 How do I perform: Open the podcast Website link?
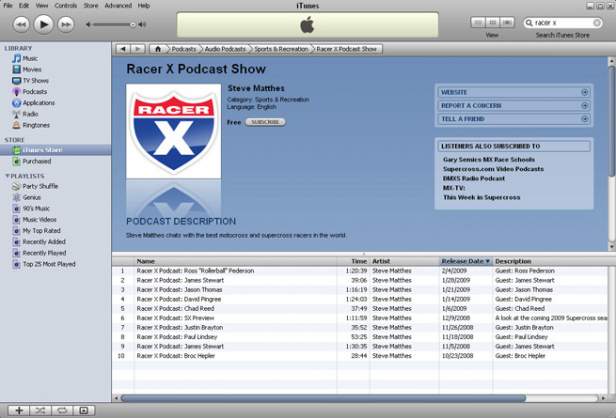tap(514, 92)
